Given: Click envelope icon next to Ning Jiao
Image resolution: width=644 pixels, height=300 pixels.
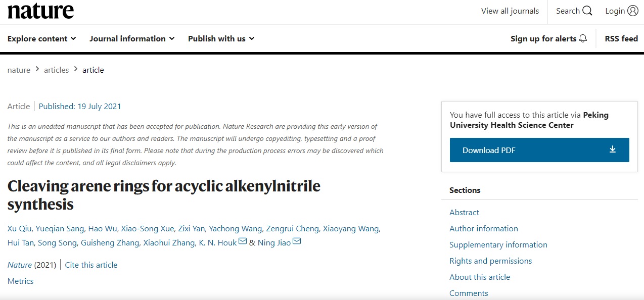Looking at the screenshot, I should pyautogui.click(x=297, y=241).
